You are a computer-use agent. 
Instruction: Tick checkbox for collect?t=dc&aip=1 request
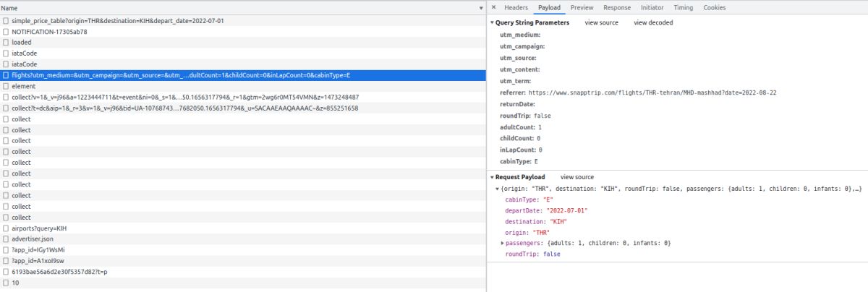(6, 108)
